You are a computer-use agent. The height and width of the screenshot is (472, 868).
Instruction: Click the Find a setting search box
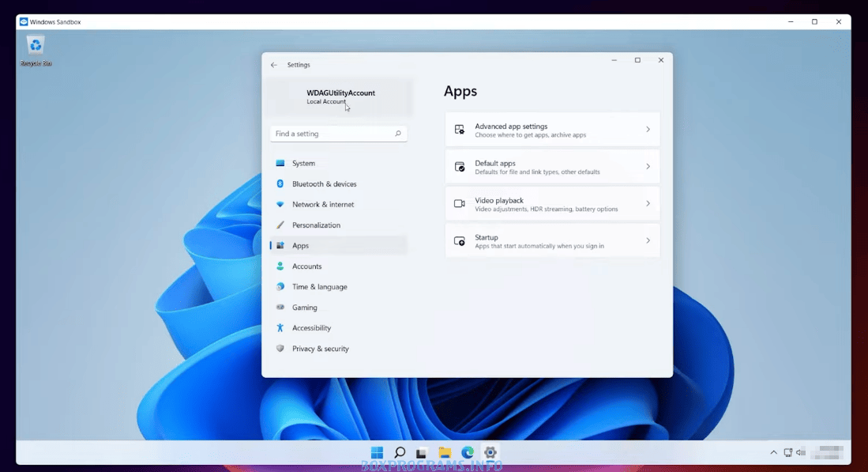pos(332,134)
